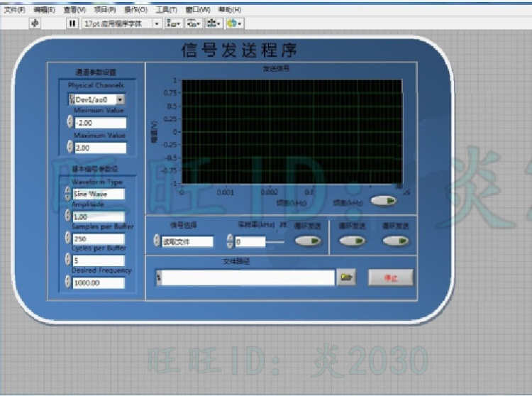Click the Waveform Type stepper arrows
Screen dimensions: 532x396
tap(68, 194)
